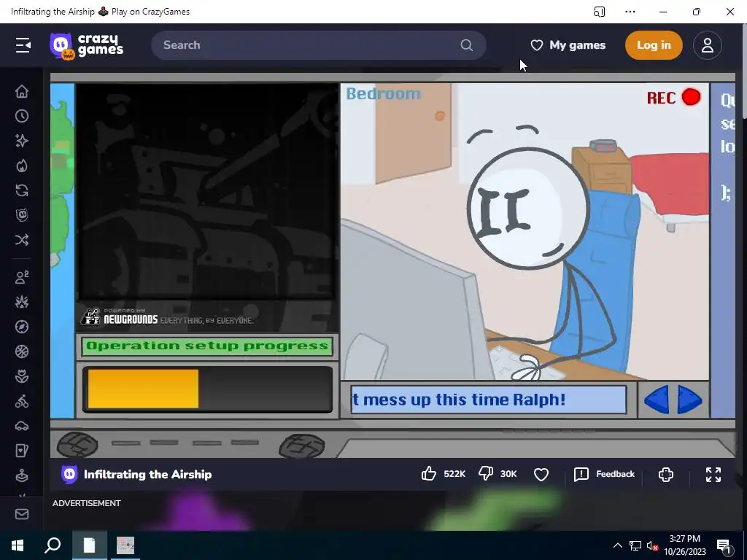Click the Infiltrating the Airship title

tap(147, 474)
